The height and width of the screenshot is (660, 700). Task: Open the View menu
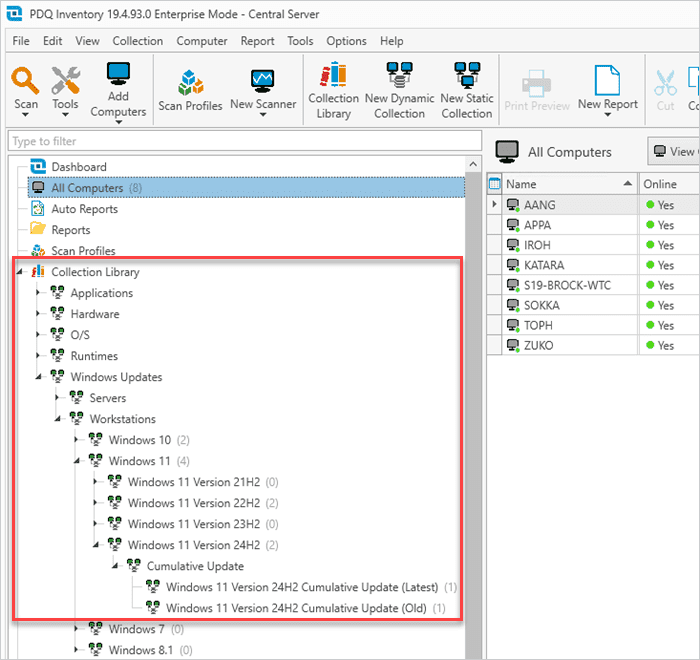pos(87,41)
